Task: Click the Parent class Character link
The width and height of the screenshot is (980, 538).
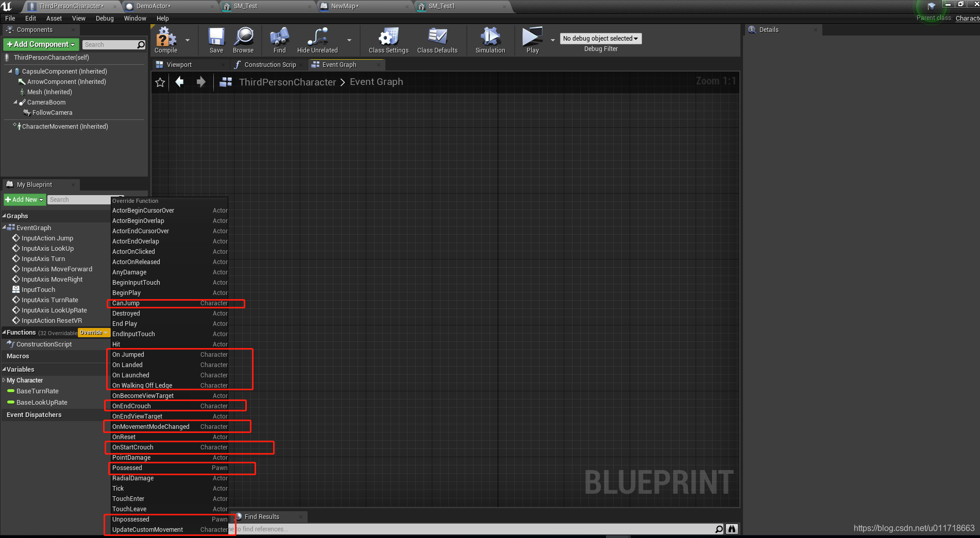Action: [967, 18]
